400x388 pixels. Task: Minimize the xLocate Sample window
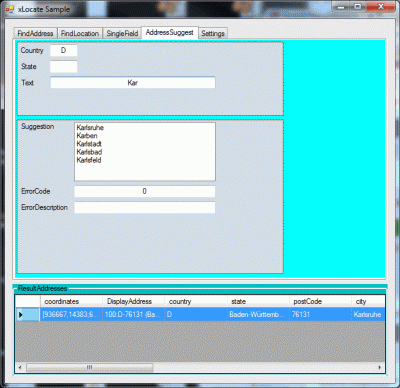(x=341, y=7)
